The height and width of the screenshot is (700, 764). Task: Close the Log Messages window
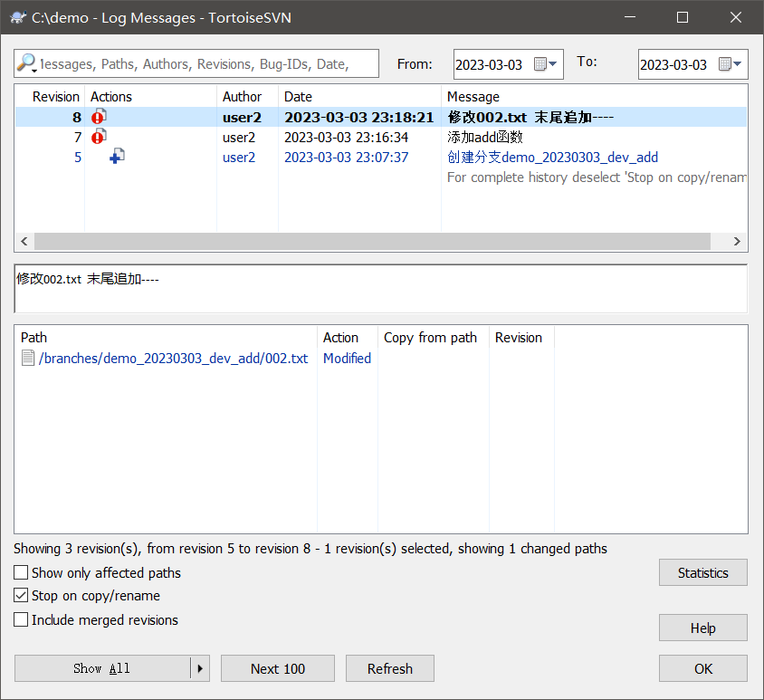click(735, 17)
